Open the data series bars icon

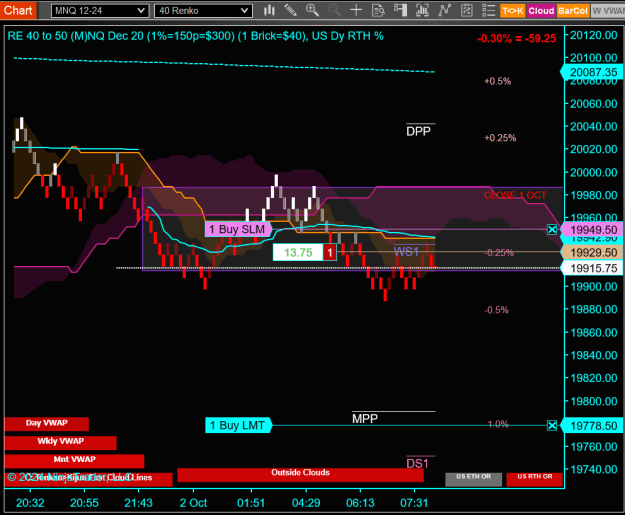(x=422, y=10)
